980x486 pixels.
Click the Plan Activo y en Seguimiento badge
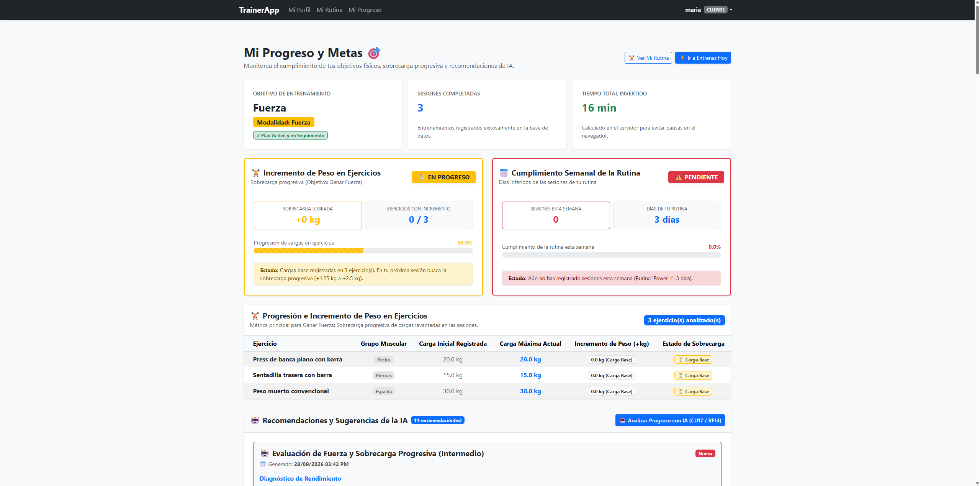click(290, 136)
